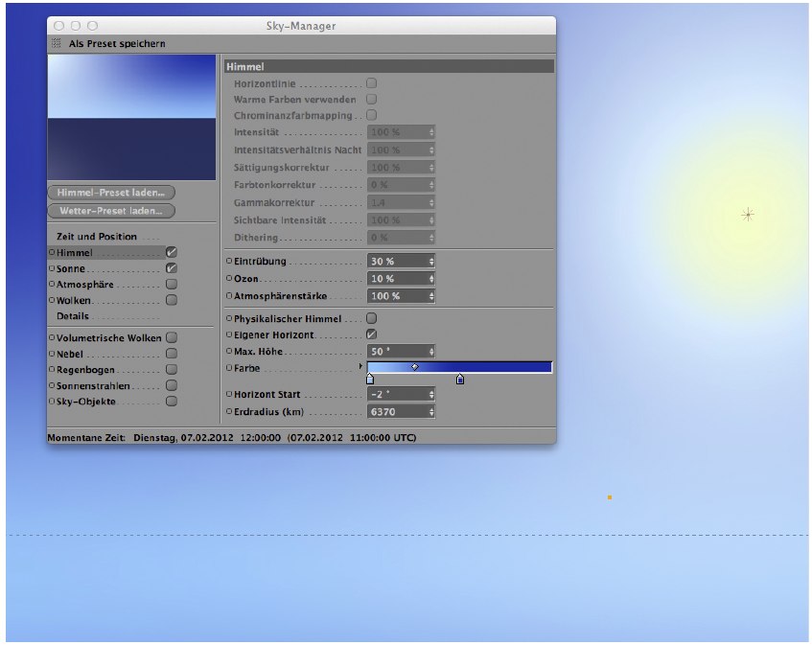Disable the Eigener Horizont checkbox
The height and width of the screenshot is (645, 812).
[x=371, y=334]
